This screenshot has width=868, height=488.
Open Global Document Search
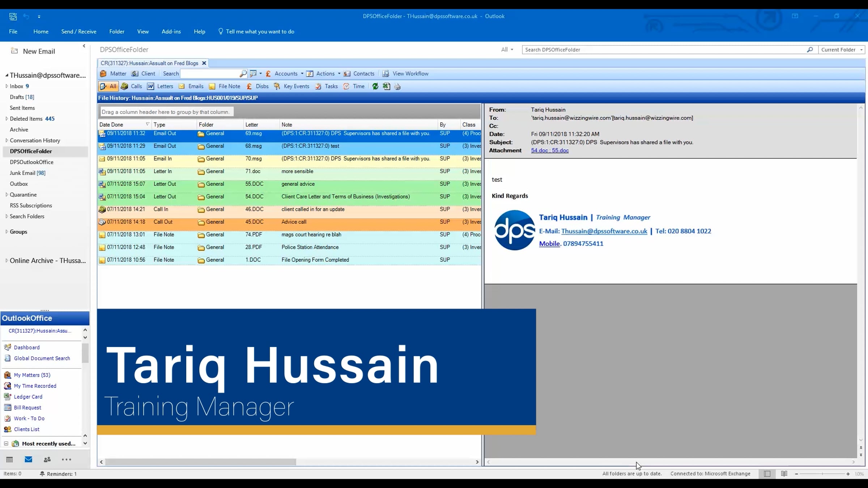pos(37,358)
